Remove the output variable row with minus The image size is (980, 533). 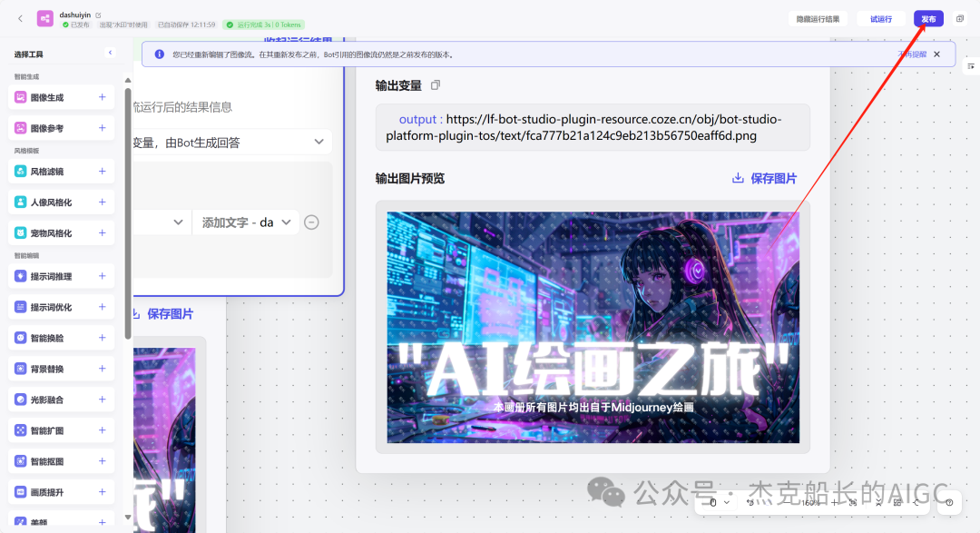point(311,222)
